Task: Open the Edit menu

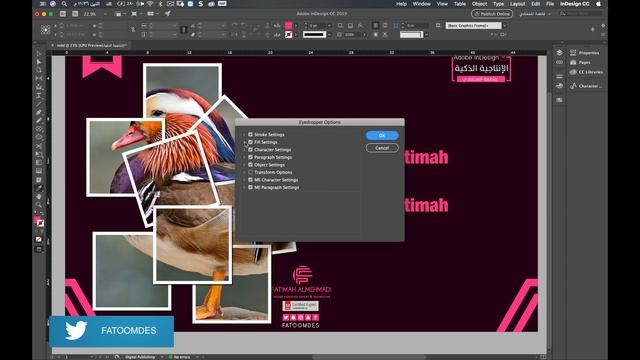Action: (x=536, y=4)
